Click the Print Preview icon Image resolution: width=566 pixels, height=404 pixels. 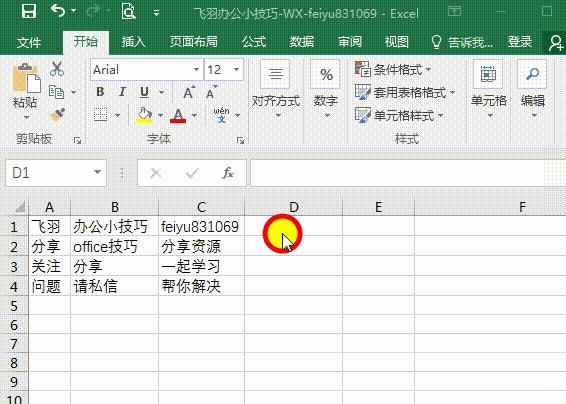(128, 11)
